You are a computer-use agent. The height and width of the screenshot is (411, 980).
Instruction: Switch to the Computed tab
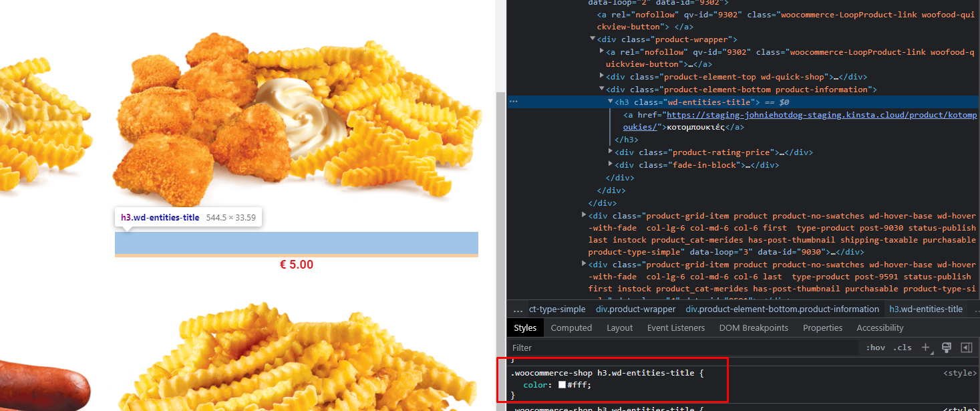click(x=571, y=327)
